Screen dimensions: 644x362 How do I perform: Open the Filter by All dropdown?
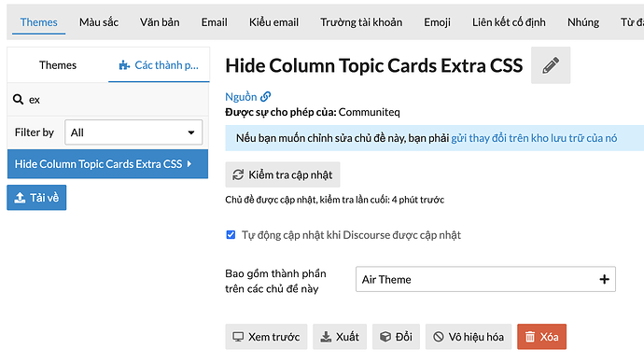pyautogui.click(x=133, y=132)
